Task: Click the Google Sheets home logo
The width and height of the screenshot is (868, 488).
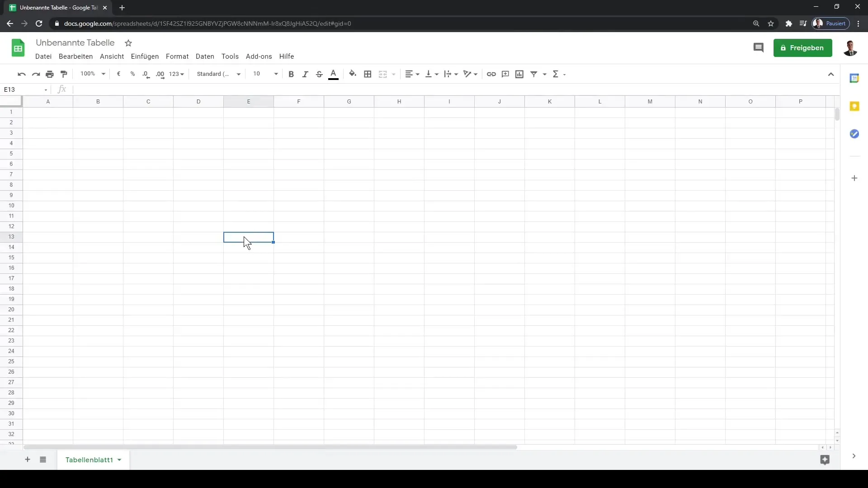Action: tap(18, 48)
